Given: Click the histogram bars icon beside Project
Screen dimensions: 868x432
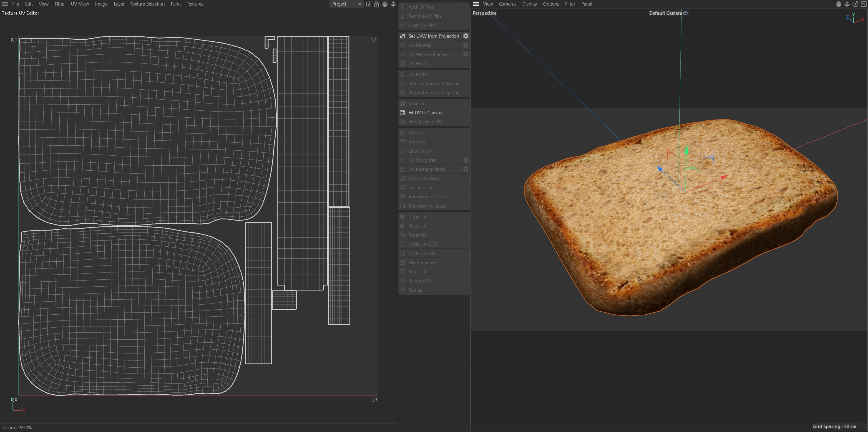Looking at the screenshot, I should (x=368, y=4).
